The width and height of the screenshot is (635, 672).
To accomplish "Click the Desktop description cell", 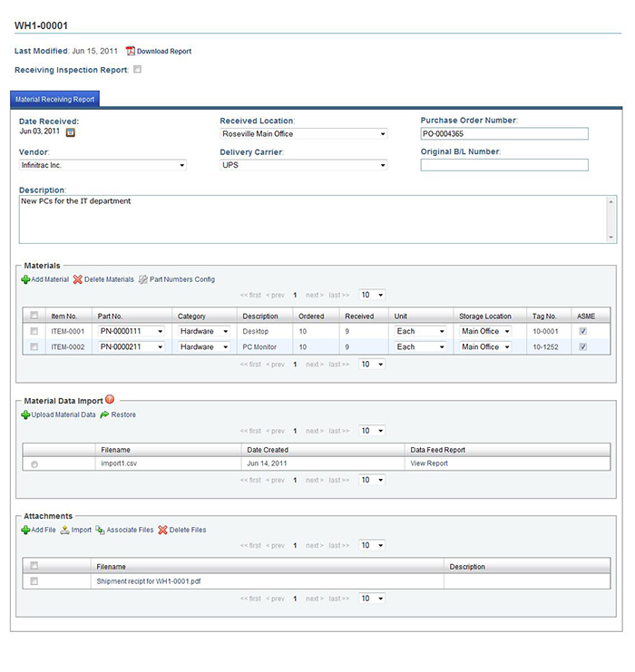I will (256, 331).
